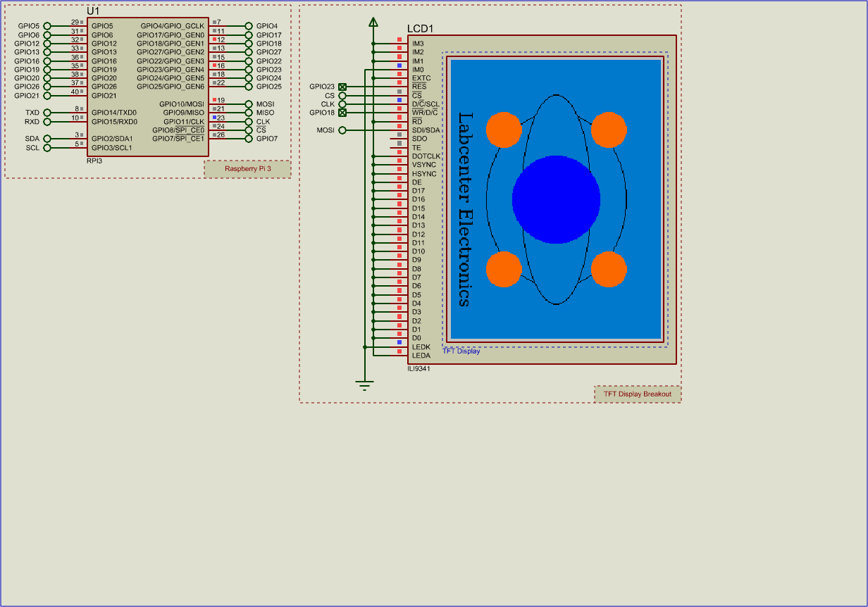The image size is (868, 607).
Task: Select the IM3 pin at the top of LCD1
Action: (417, 43)
